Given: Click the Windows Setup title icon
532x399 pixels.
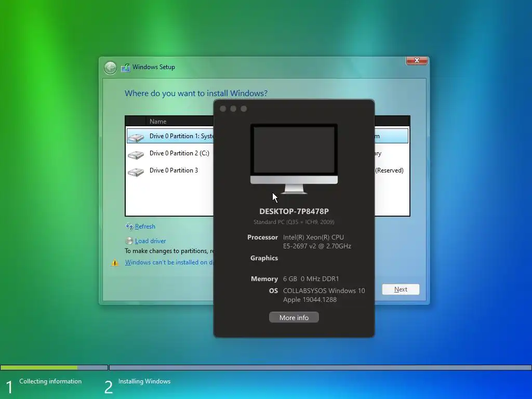Looking at the screenshot, I should [x=126, y=67].
